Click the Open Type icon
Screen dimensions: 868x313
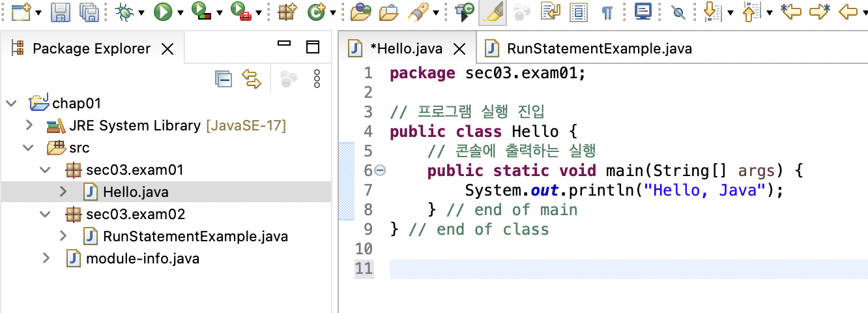[360, 11]
